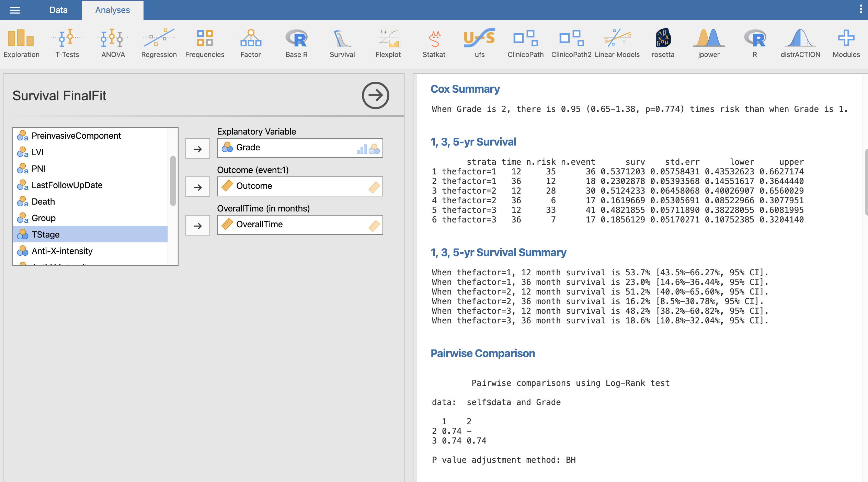This screenshot has width=868, height=482.
Task: Open the T-Tests menu
Action: (x=67, y=43)
